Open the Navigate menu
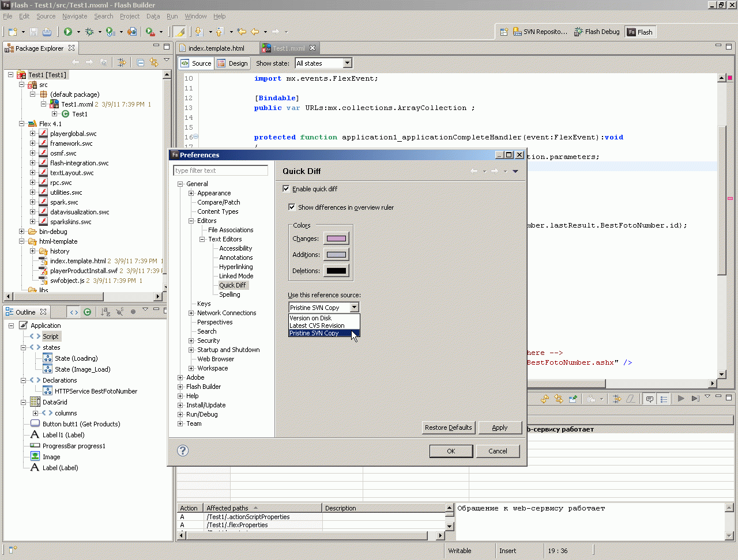The height and width of the screenshot is (560, 738). pos(75,16)
